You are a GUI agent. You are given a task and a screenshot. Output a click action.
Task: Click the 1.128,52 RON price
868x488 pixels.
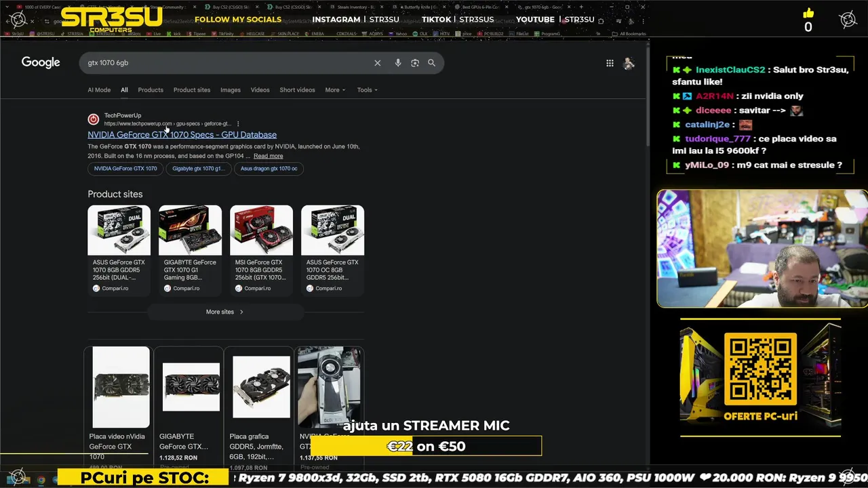(x=178, y=458)
